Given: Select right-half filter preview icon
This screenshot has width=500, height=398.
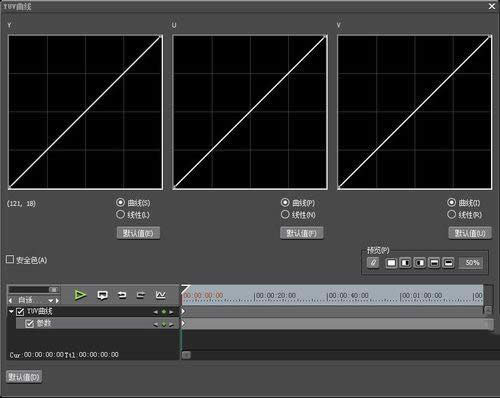Looking at the screenshot, I should click(x=420, y=263).
